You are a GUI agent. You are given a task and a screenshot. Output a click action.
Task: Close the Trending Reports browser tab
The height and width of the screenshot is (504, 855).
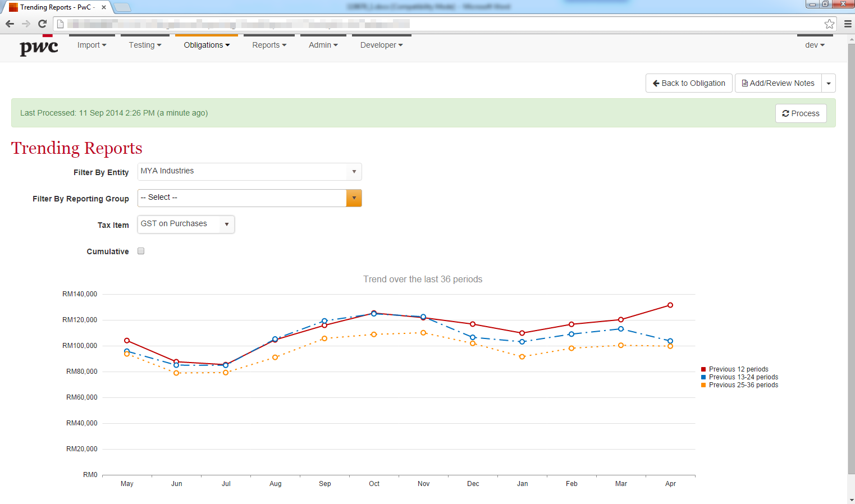pyautogui.click(x=104, y=7)
